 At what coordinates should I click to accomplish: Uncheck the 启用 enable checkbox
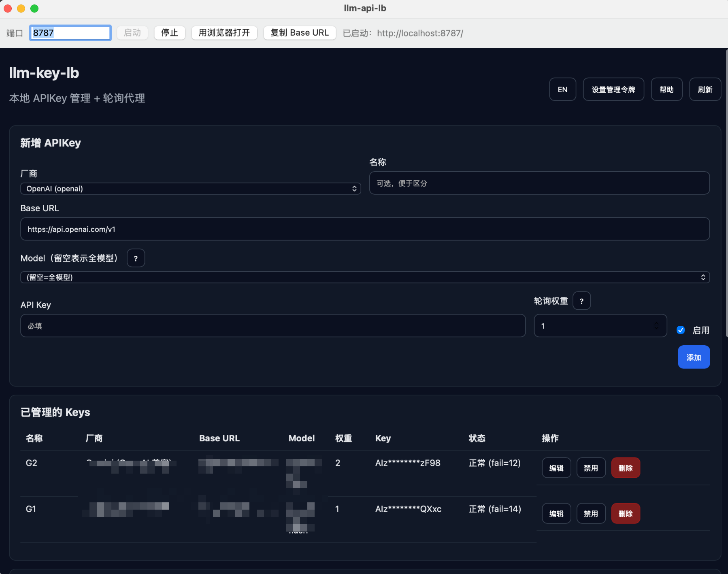pos(680,330)
